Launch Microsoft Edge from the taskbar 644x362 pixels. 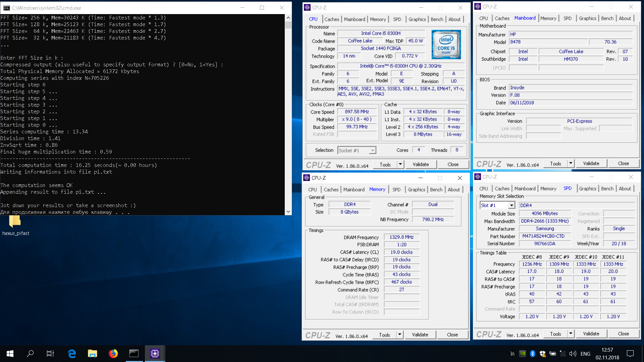(x=72, y=353)
